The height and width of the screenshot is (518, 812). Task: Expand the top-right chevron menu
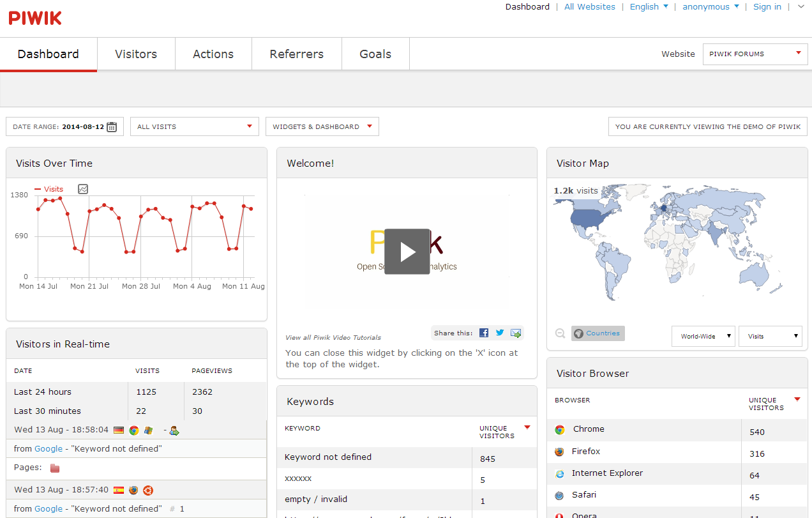coord(801,6)
